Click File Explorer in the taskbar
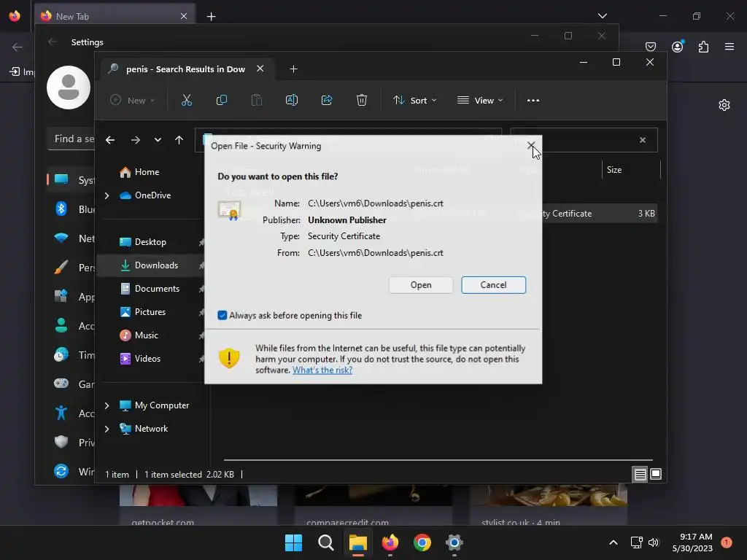Screen dimensions: 747x560 pyautogui.click(x=357, y=542)
